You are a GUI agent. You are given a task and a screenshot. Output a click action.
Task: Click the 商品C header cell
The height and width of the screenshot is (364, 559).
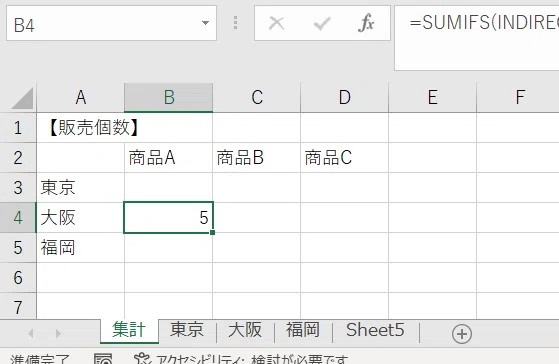[344, 158]
